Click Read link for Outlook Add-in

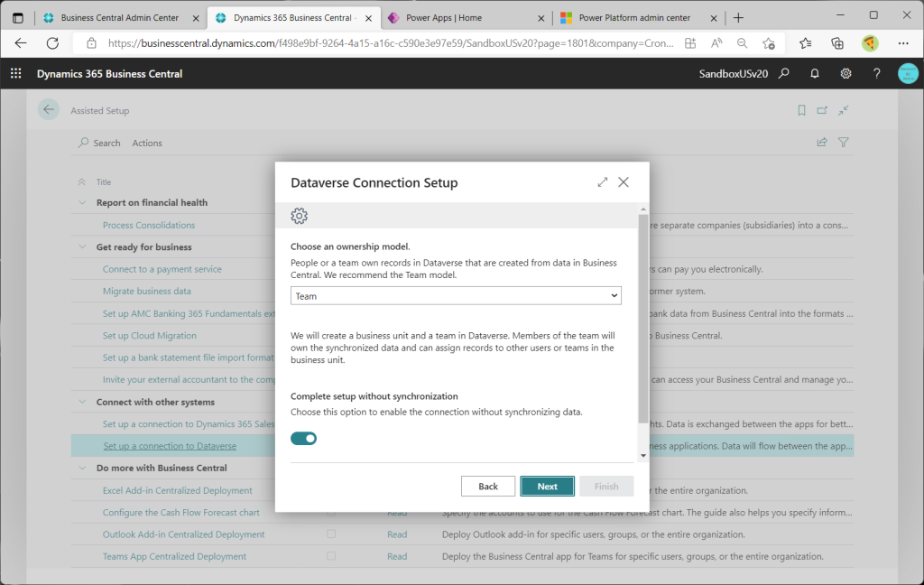tap(397, 534)
